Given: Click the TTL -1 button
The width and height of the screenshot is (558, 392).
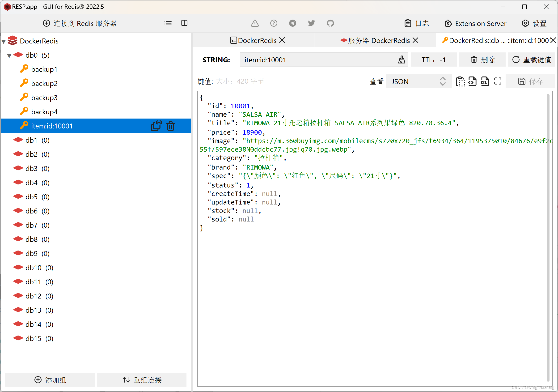Looking at the screenshot, I should tap(434, 60).
